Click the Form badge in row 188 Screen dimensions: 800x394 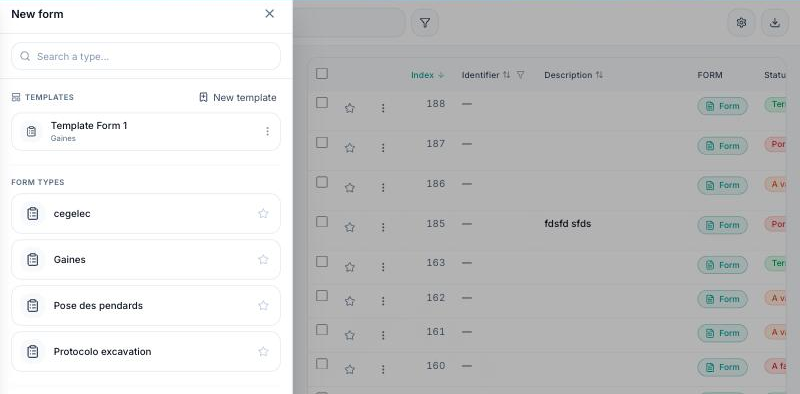tap(722, 106)
